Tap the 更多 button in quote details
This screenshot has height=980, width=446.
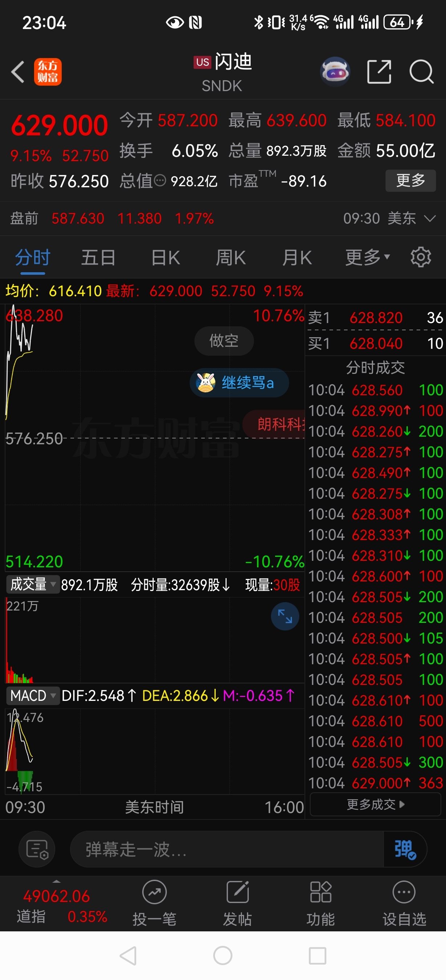pos(411,180)
